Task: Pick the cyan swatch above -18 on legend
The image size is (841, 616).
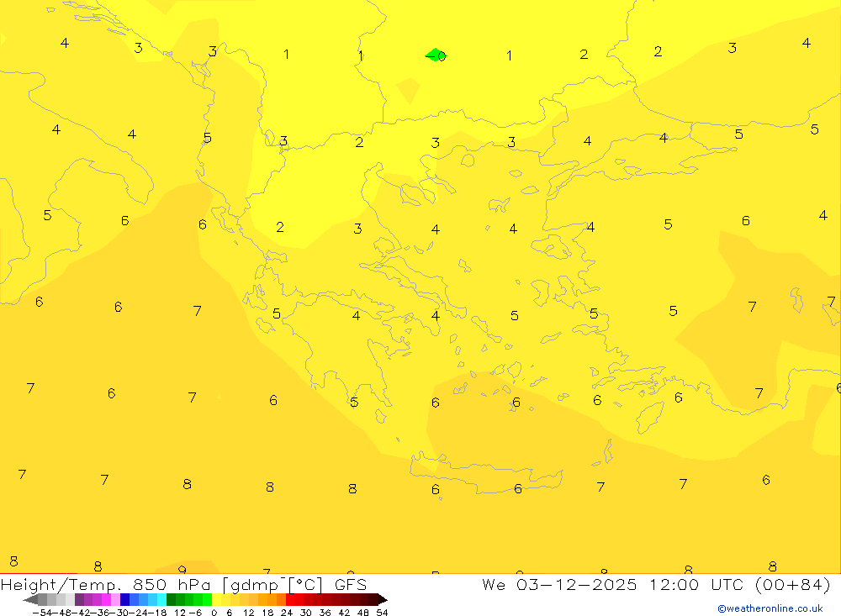Action: [161, 599]
